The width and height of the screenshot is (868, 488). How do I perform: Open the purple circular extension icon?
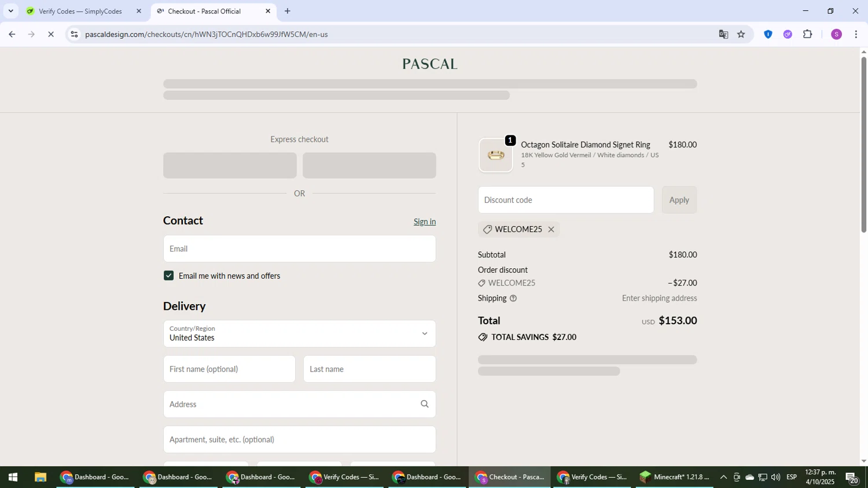(x=788, y=34)
